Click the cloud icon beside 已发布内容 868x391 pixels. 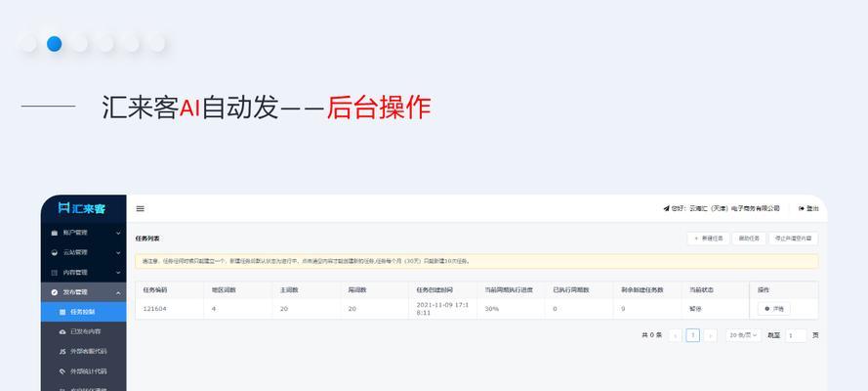(x=62, y=331)
